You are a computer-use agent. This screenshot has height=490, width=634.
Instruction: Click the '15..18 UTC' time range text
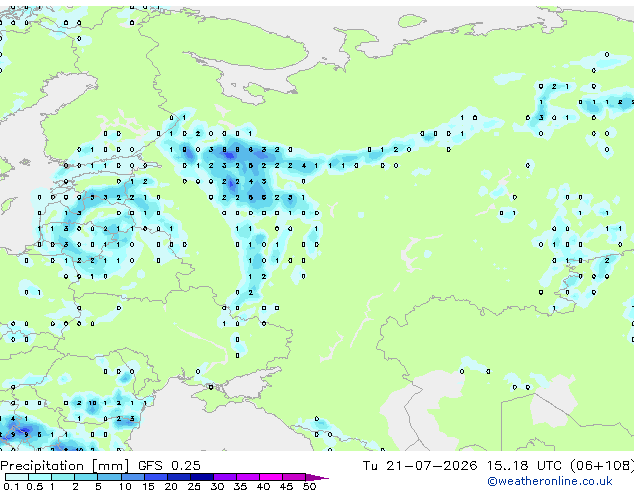pyautogui.click(x=524, y=465)
